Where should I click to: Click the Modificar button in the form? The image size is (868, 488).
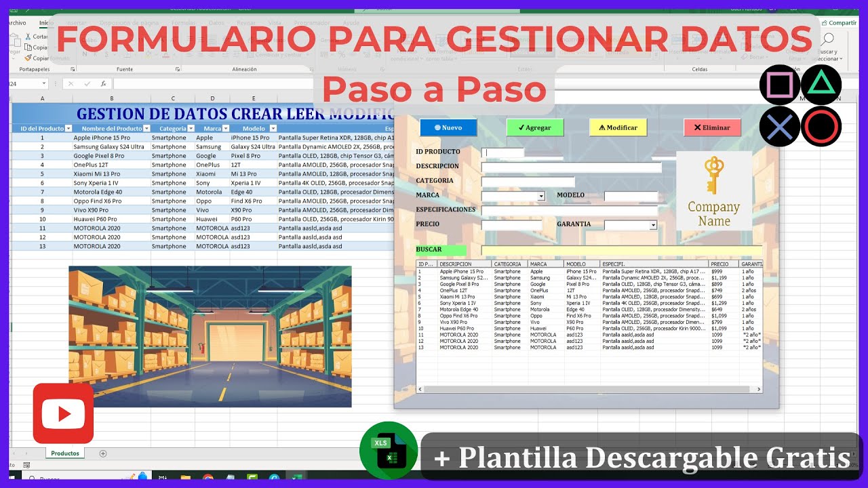tap(618, 127)
